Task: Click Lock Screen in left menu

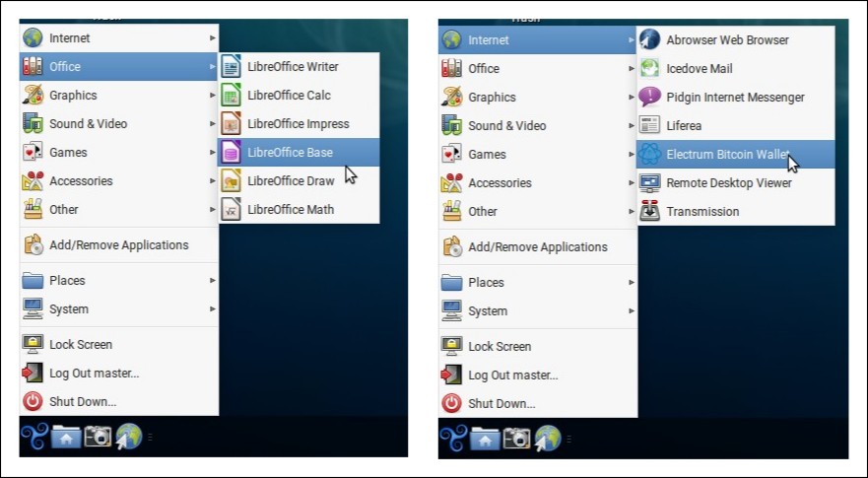Action: [119, 345]
